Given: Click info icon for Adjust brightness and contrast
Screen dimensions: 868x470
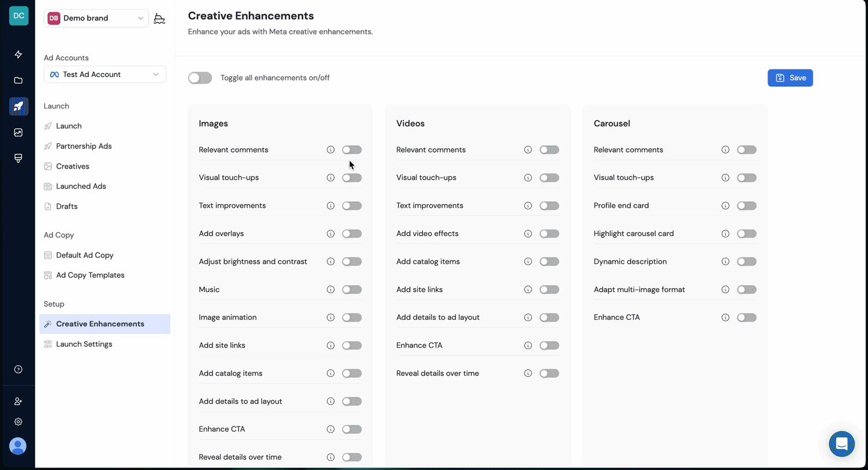Looking at the screenshot, I should 330,262.
